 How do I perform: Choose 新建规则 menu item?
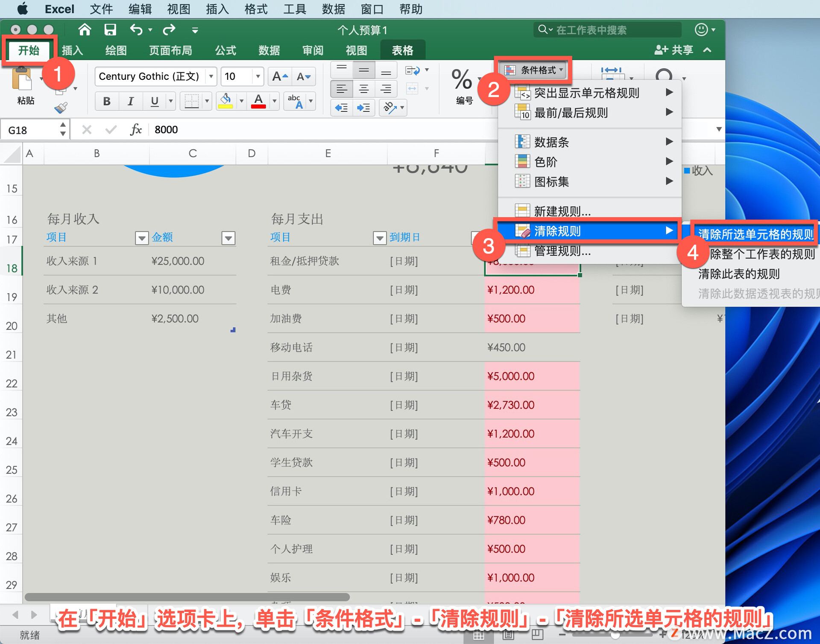589,211
